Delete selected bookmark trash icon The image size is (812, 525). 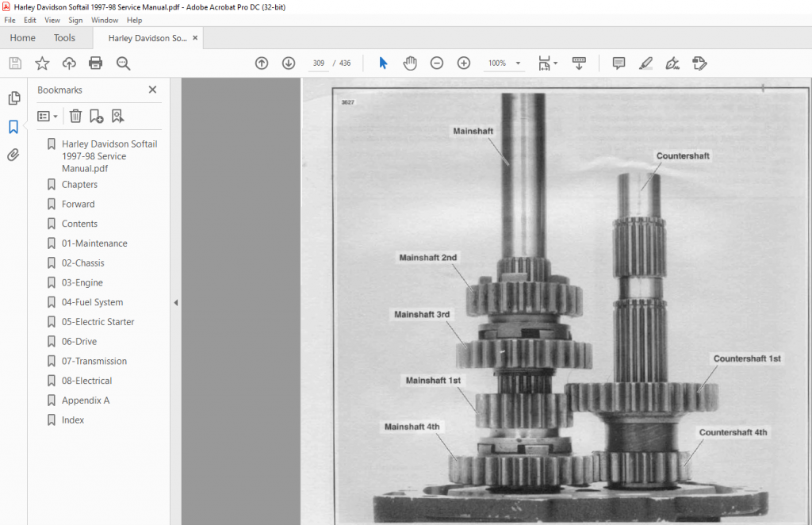tap(75, 116)
